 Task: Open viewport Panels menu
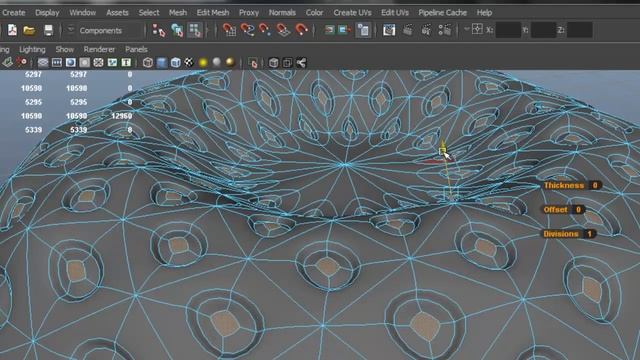click(136, 49)
